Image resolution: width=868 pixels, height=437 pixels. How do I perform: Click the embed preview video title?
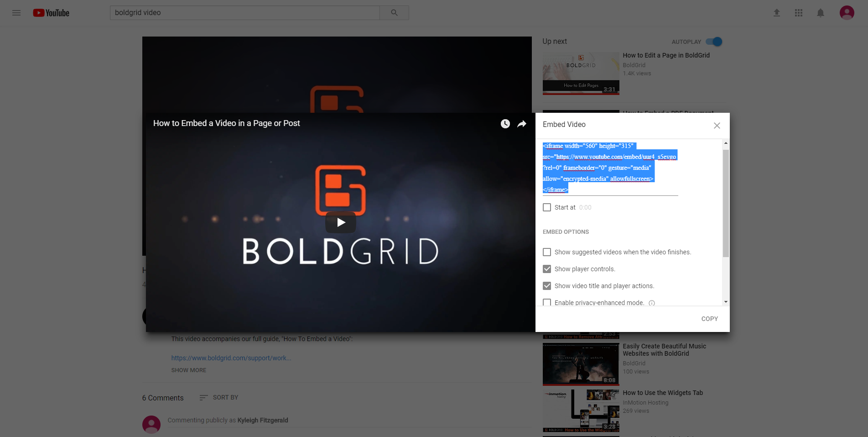tap(226, 123)
